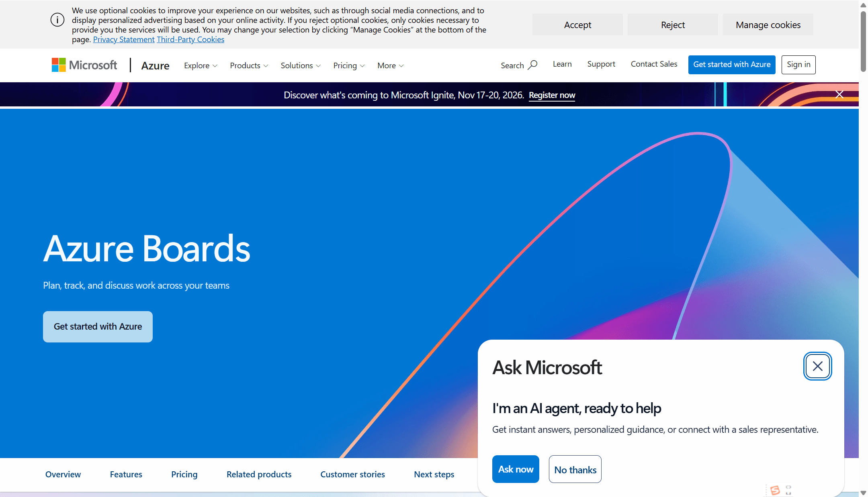Click Contact Sales
The width and height of the screenshot is (868, 497).
(x=654, y=64)
